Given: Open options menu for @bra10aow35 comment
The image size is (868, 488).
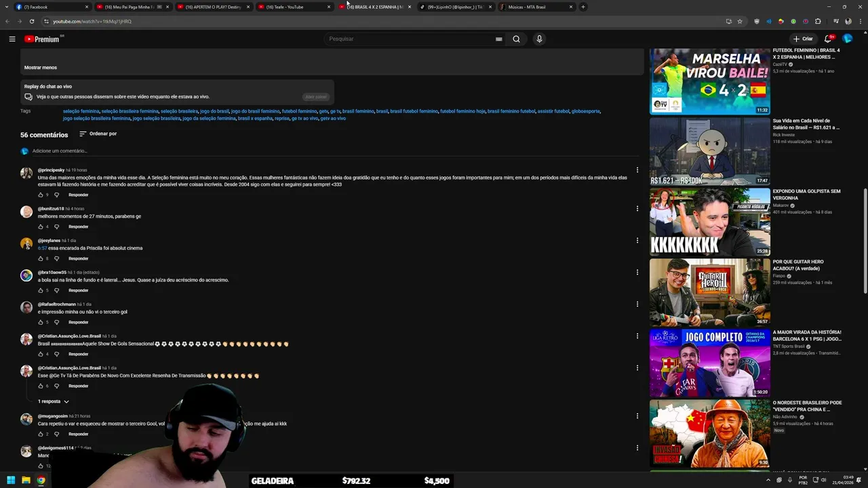Looking at the screenshot, I should 637,272.
